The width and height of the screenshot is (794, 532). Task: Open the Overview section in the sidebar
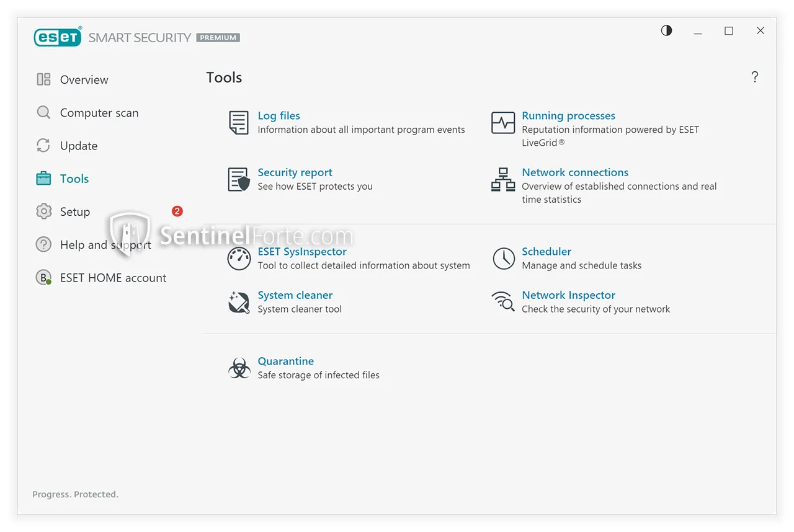[x=84, y=79]
